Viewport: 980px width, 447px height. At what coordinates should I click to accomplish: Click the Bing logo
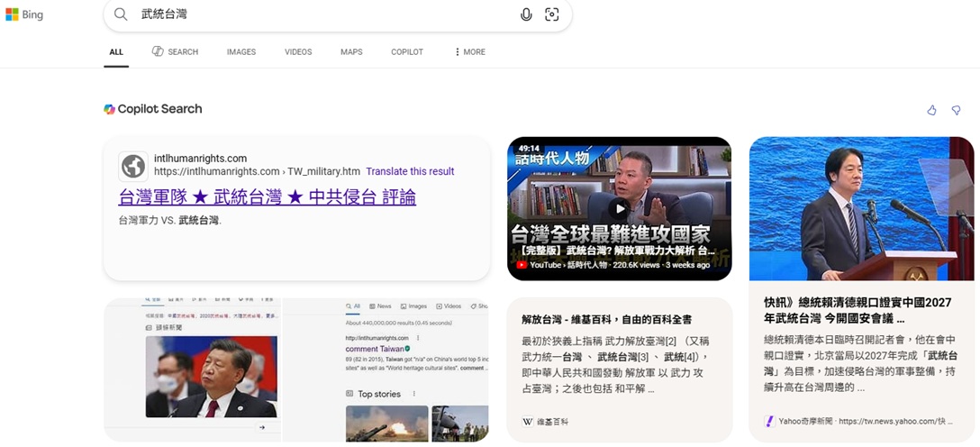(x=24, y=14)
